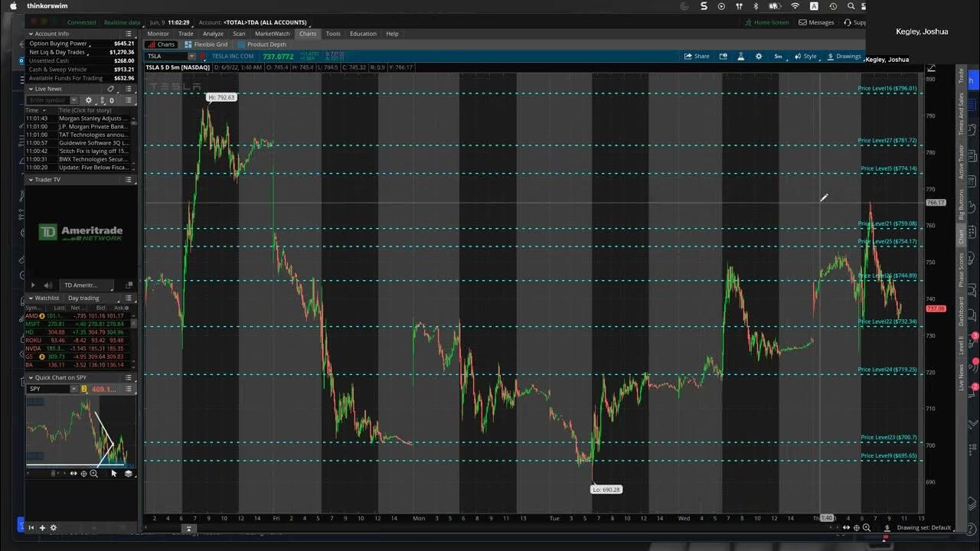Open the Messages envelope

816,22
